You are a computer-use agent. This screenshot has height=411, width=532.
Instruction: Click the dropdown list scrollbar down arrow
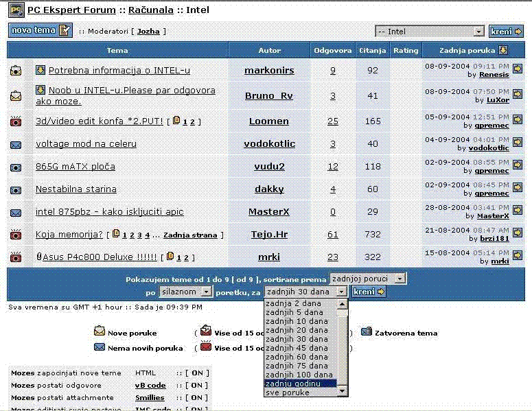click(x=343, y=392)
